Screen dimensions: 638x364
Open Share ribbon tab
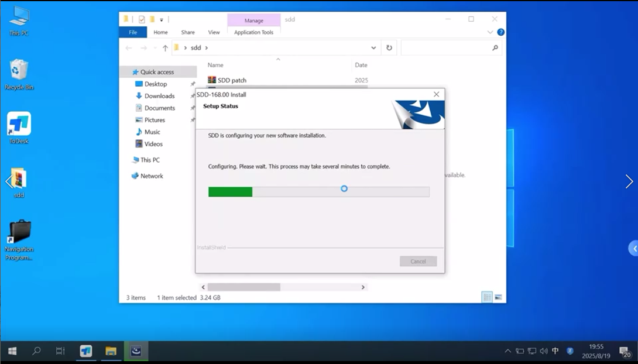pos(187,32)
